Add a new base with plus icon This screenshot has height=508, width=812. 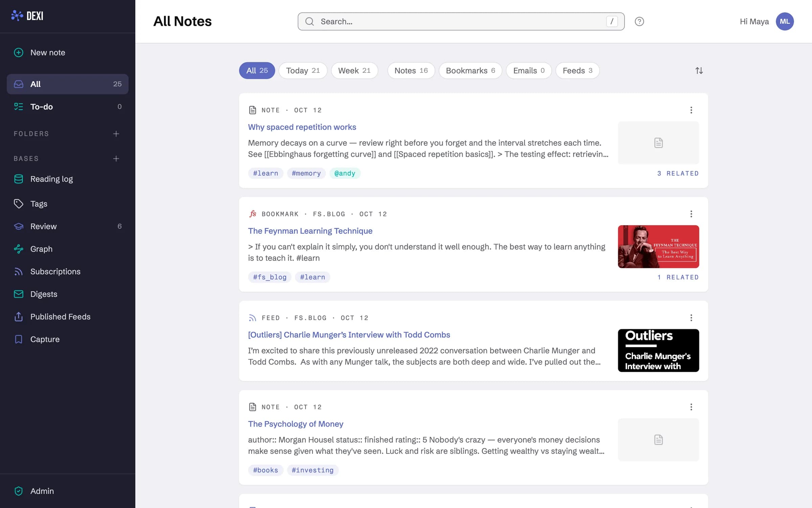(116, 158)
